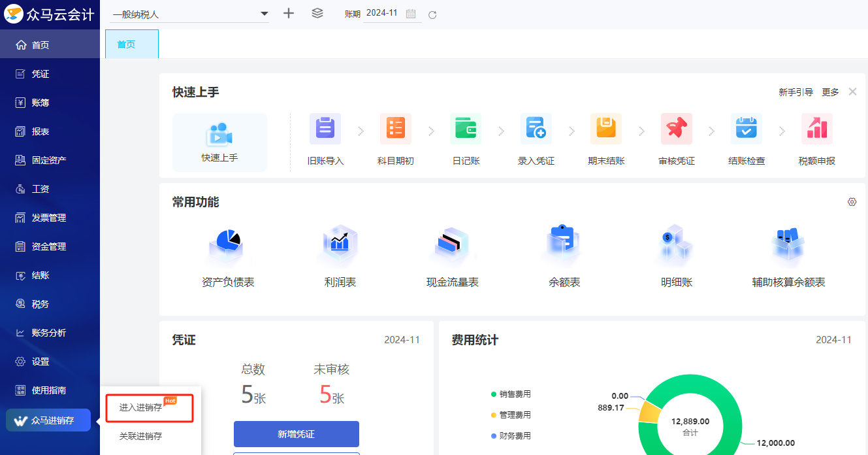Open 设置 in the sidebar
This screenshot has width=868, height=455.
(50, 362)
